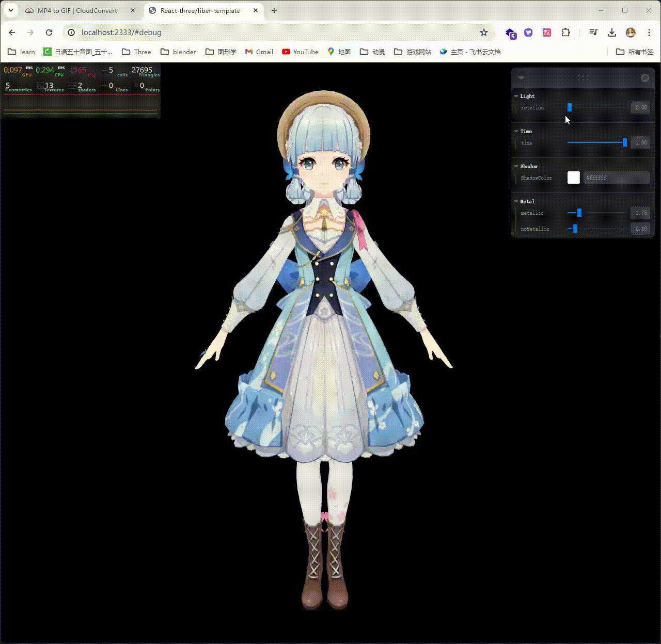Collapse the Shadow folder
This screenshot has width=661, height=644.
(516, 166)
